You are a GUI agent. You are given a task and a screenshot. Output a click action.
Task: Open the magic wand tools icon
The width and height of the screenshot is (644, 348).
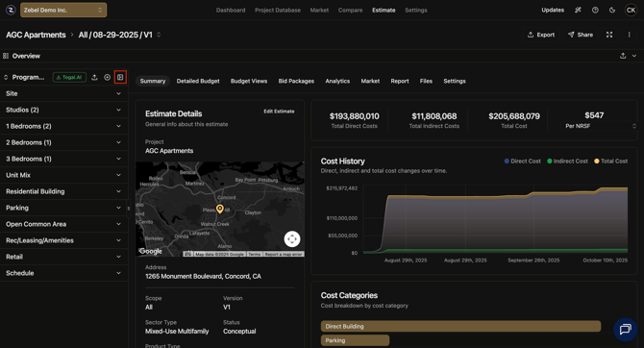click(578, 10)
